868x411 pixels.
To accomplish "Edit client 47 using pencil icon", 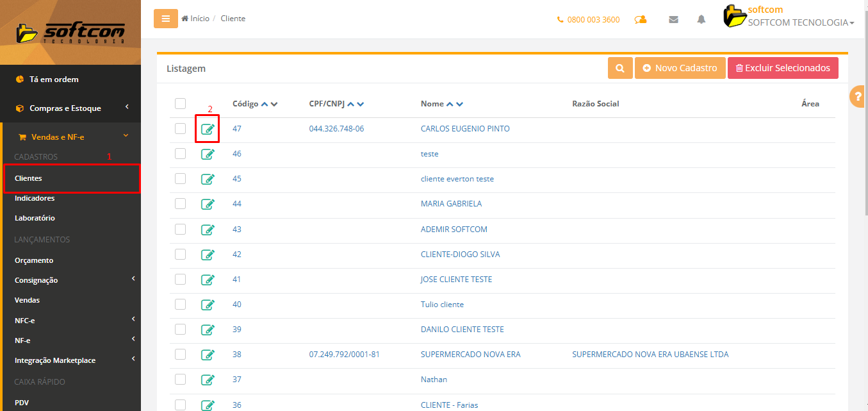I will 208,129.
